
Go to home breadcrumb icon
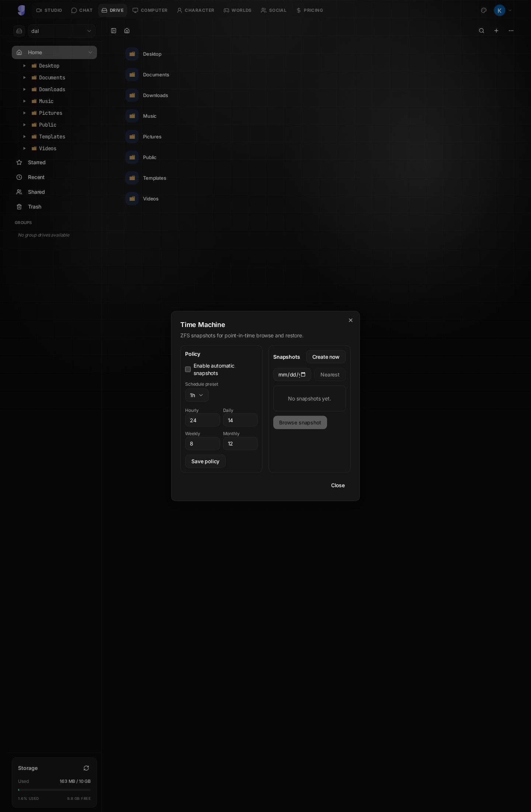coord(127,31)
